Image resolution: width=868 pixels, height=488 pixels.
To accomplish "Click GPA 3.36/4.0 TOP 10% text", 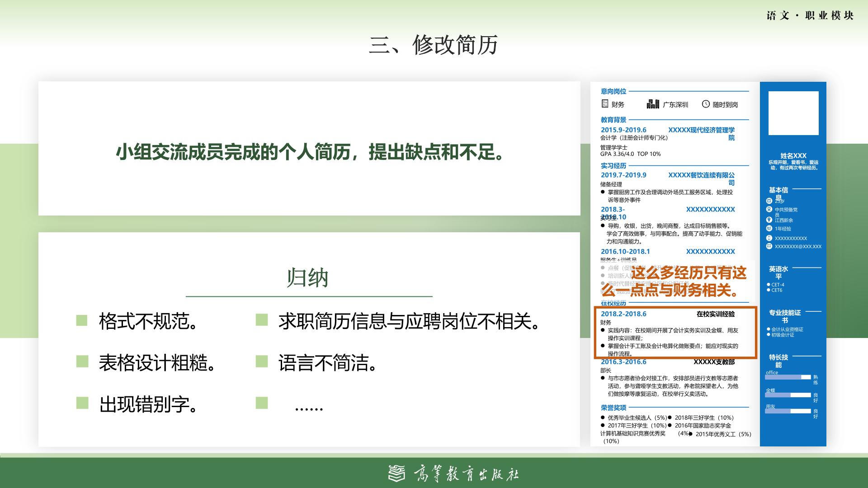I will (x=631, y=154).
